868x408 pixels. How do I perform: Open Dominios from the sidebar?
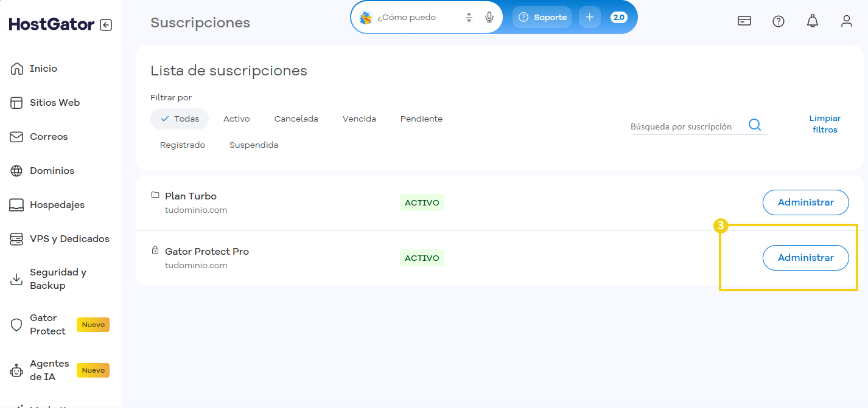click(52, 171)
